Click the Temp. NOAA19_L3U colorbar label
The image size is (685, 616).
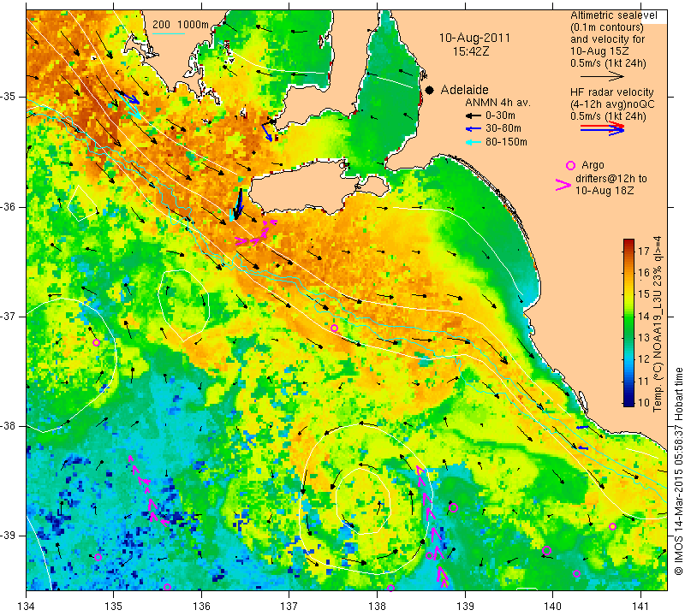coord(657,324)
